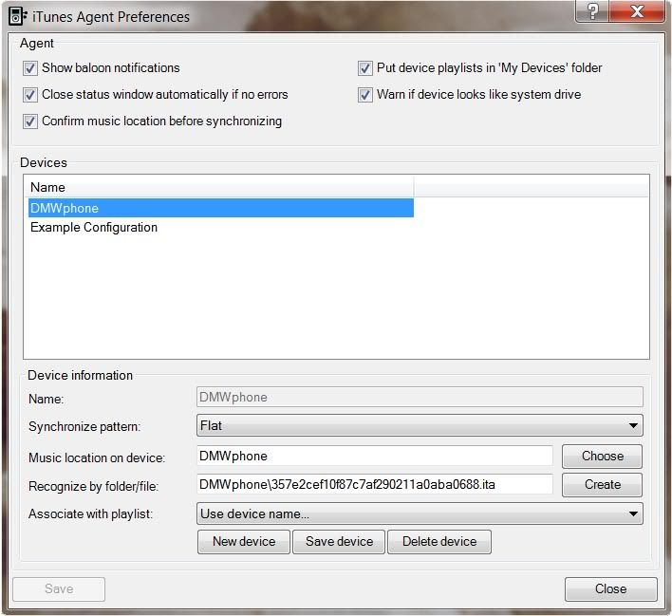This screenshot has height=616, width=672.
Task: Select DMWphone in the devices list
Action: coord(65,208)
